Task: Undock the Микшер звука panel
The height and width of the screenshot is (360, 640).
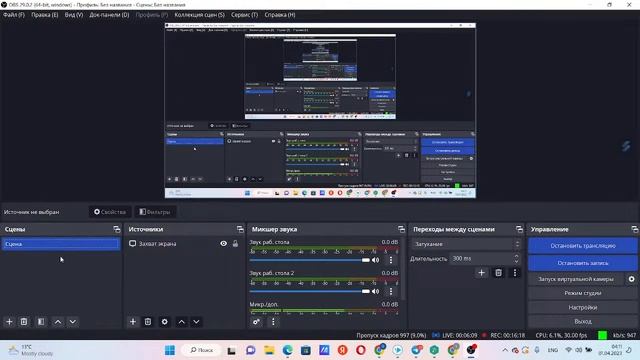Action: [401, 229]
